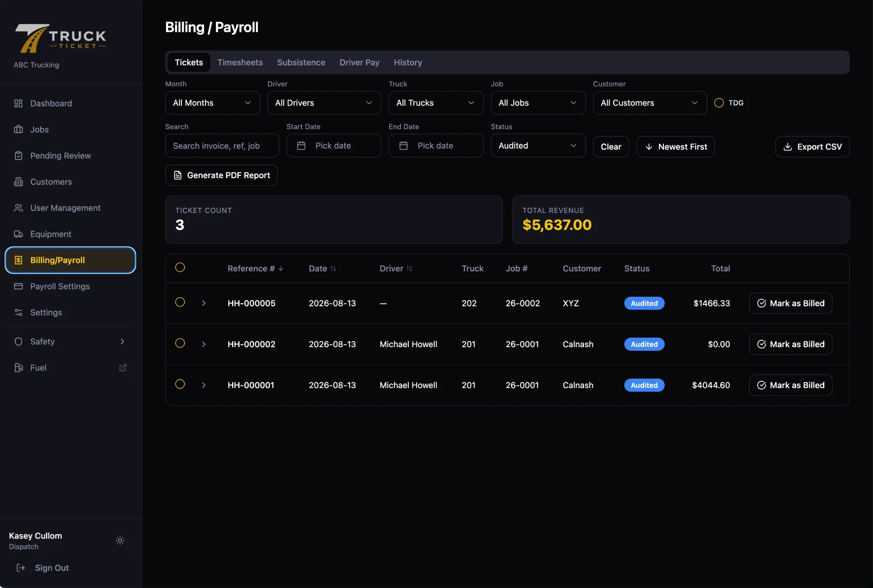The width and height of the screenshot is (873, 588).
Task: Click the Jobs briefcase icon
Action: 18,130
